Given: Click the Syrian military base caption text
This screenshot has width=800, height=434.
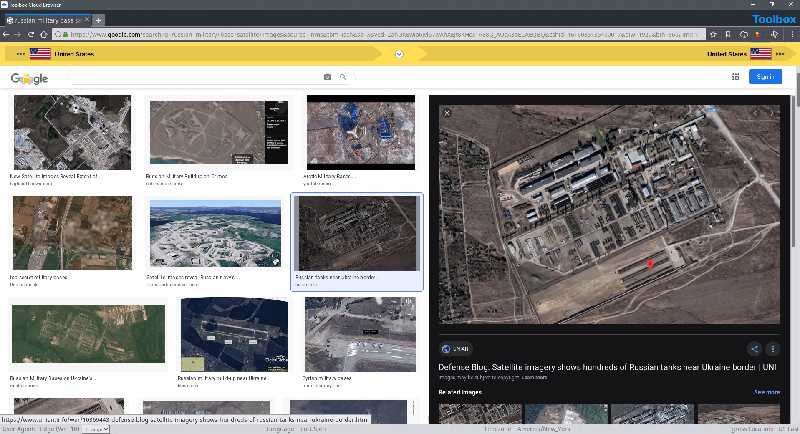Looking at the screenshot, I should (327, 378).
